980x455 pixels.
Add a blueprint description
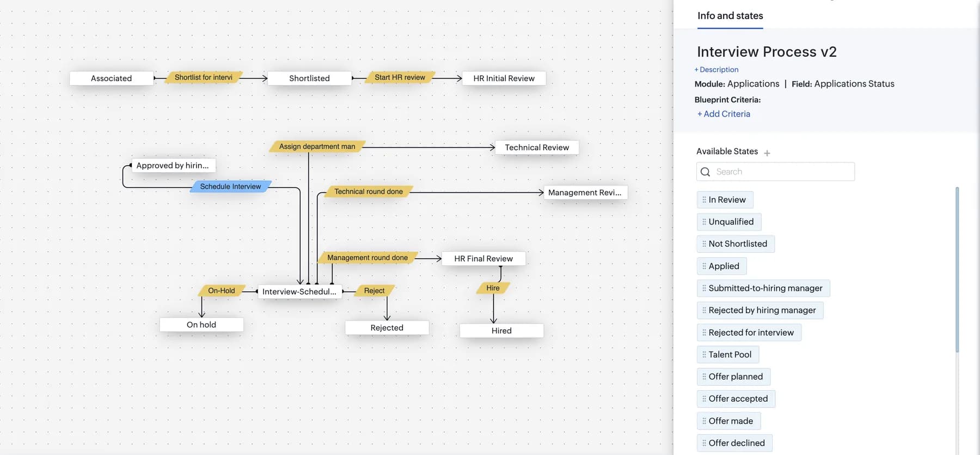click(716, 70)
